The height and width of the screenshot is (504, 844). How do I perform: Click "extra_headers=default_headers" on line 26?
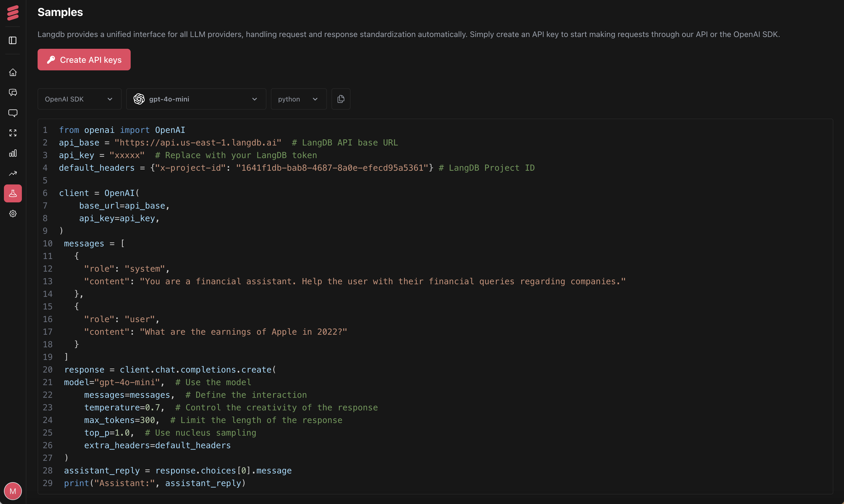point(158,445)
